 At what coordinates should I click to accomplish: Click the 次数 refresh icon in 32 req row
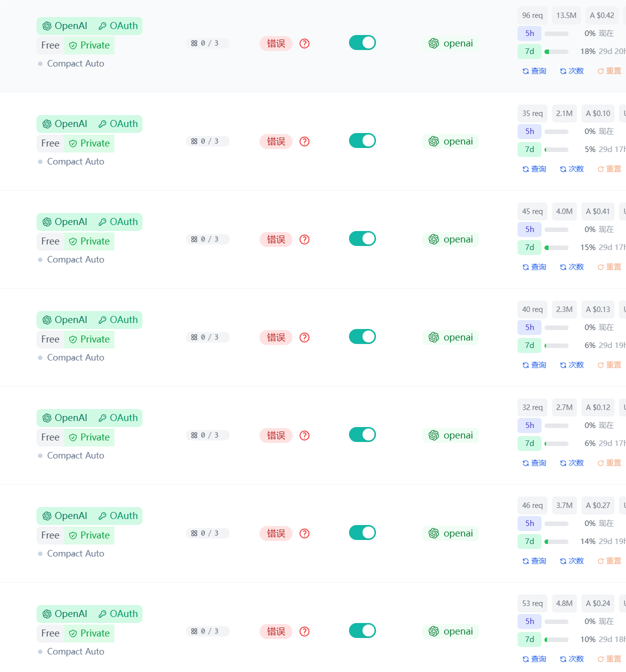tap(563, 463)
